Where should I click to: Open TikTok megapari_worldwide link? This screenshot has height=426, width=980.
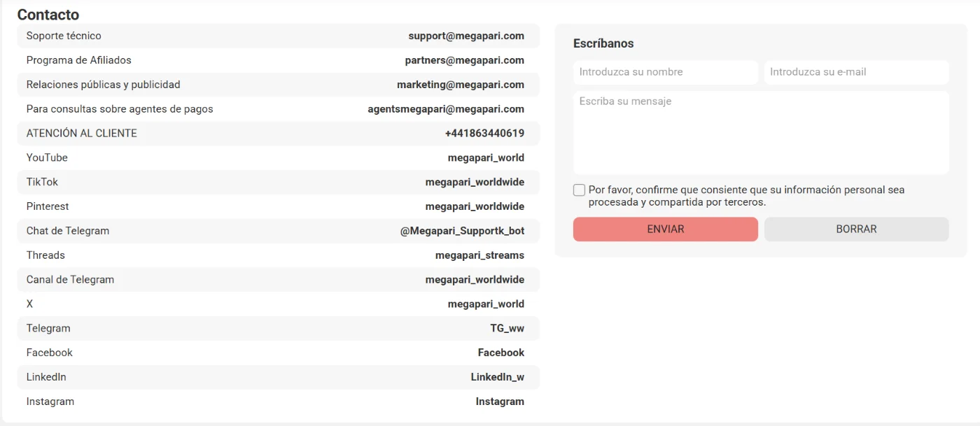pos(475,183)
